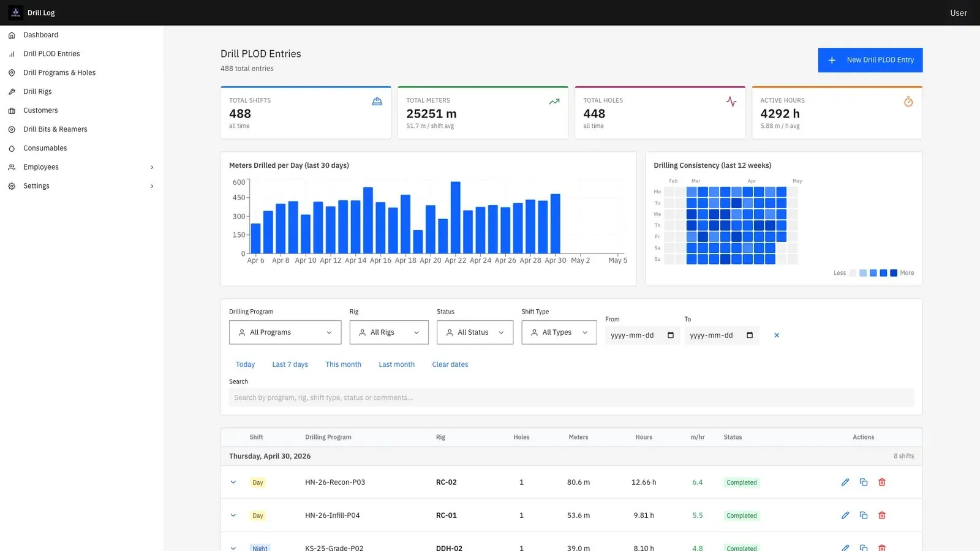The image size is (980, 551).
Task: Open the All Types shift dropdown
Action: [559, 332]
